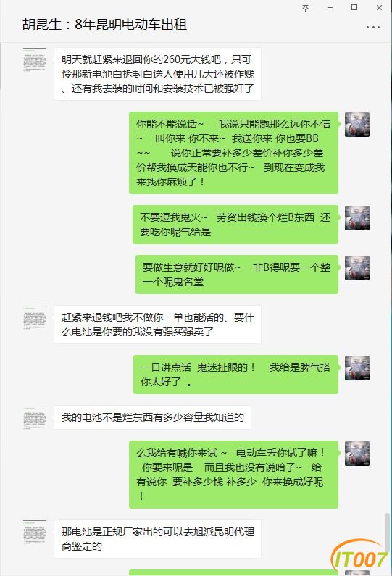This screenshot has width=392, height=576.
Task: Select the green bubble starting 要做生意就好好呢做
Action: pos(237,275)
